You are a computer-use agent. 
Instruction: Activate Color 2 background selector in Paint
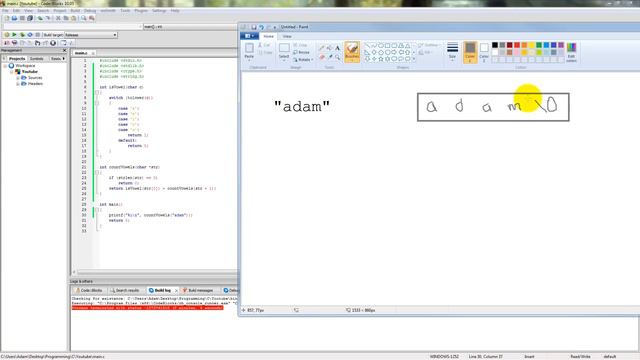(484, 52)
